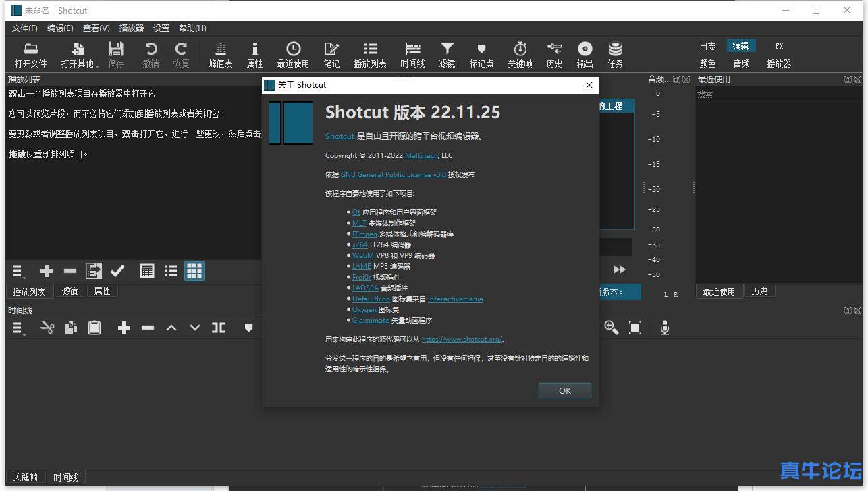Screen dimensions: 868x491
Task: Open the timeline hamburger menu
Action: 18,328
